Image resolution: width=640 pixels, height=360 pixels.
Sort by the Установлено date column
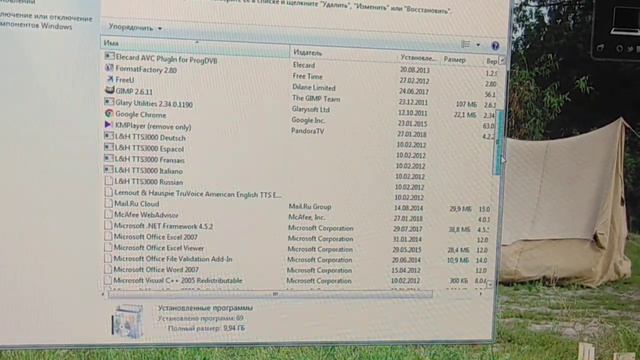point(419,58)
